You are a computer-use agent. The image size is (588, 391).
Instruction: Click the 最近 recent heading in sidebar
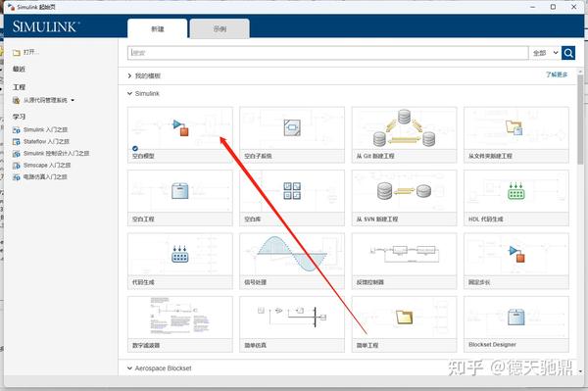coord(20,69)
